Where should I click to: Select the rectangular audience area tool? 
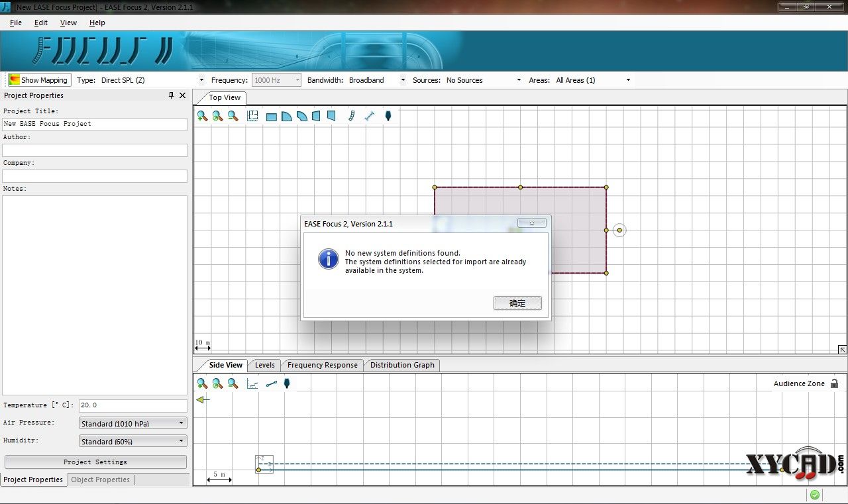pos(271,117)
